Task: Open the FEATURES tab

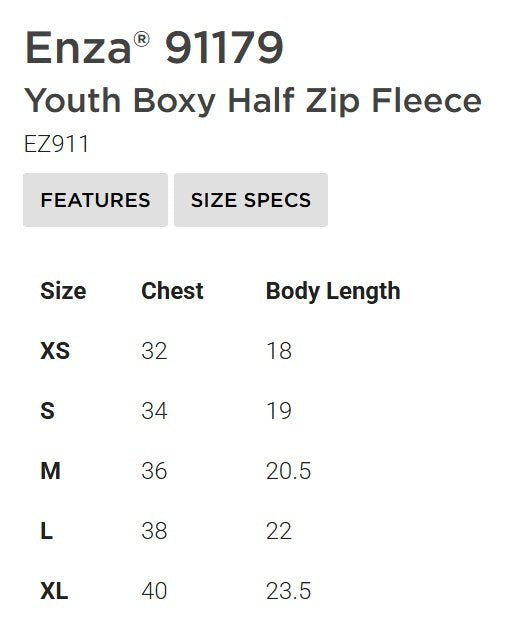Action: pos(95,200)
